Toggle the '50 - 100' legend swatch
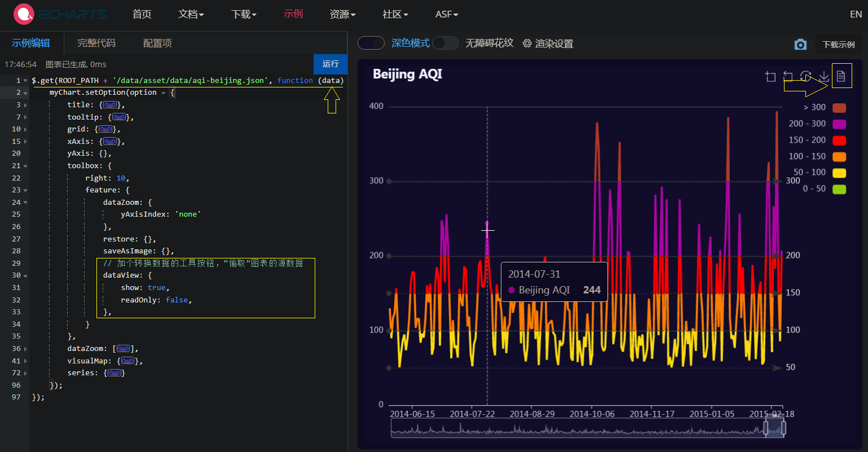Viewport: 868px width, 452px height. [x=839, y=173]
